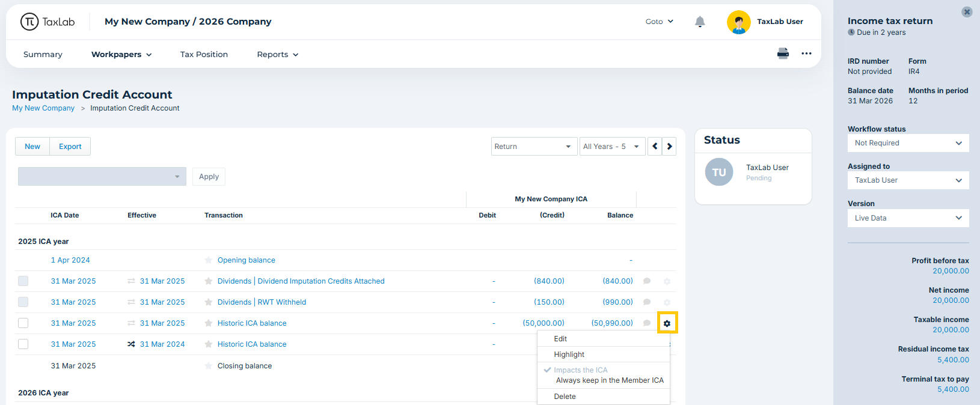Click Taxable income value 20,000.00

coord(951,330)
